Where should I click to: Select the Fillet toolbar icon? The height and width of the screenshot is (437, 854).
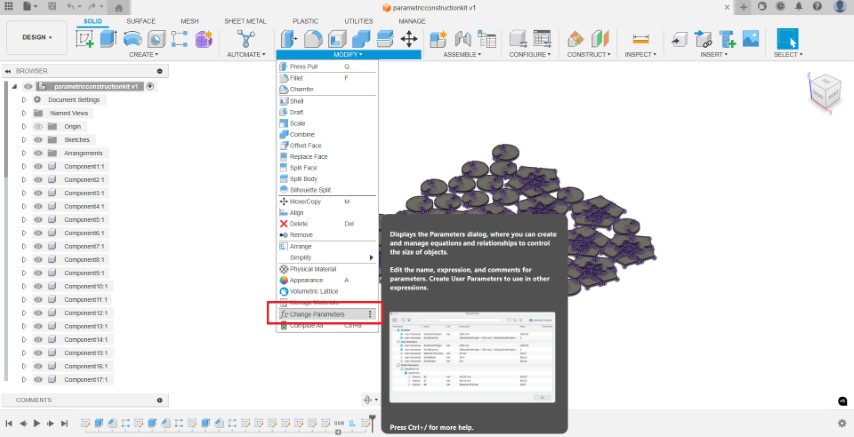tap(313, 39)
